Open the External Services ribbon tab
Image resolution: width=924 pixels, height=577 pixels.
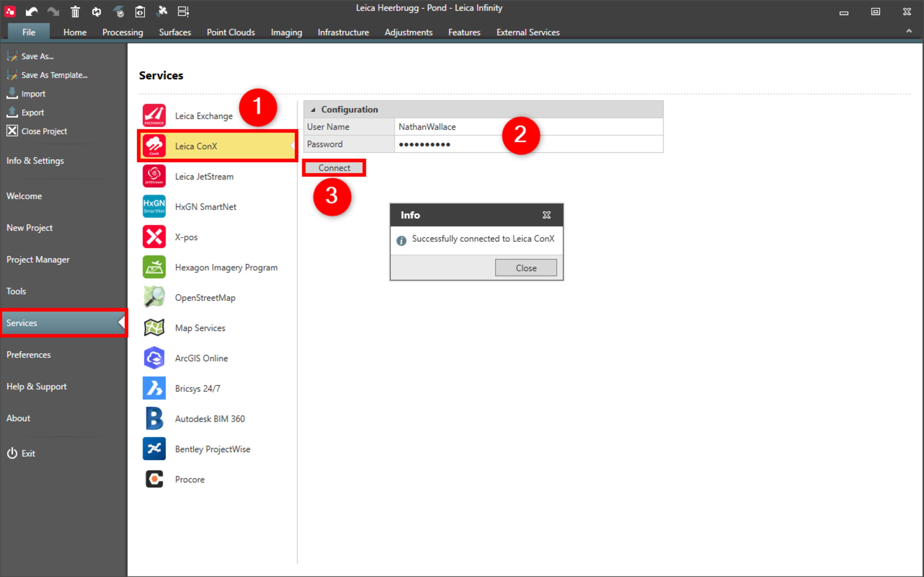[528, 32]
